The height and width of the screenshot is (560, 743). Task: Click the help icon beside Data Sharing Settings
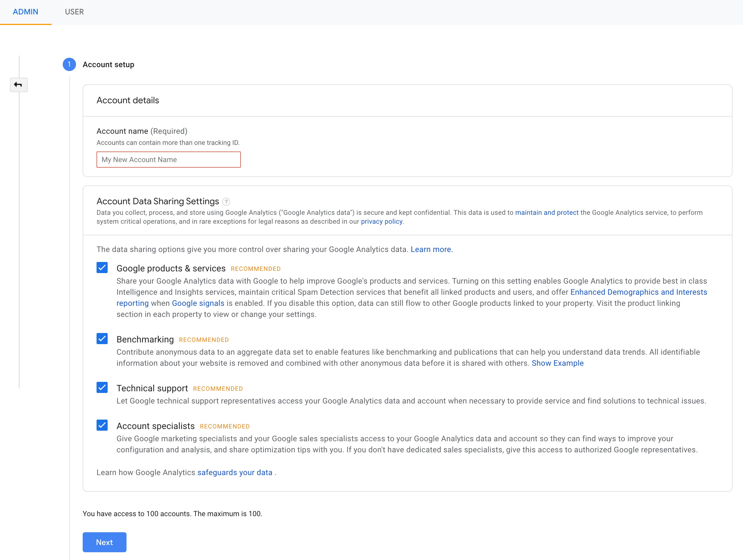point(226,201)
